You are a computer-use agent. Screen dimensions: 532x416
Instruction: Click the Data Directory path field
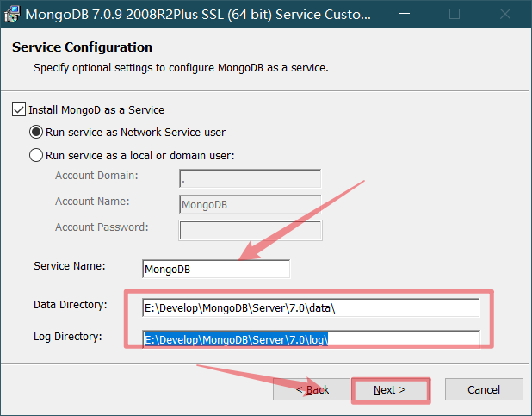pos(311,307)
